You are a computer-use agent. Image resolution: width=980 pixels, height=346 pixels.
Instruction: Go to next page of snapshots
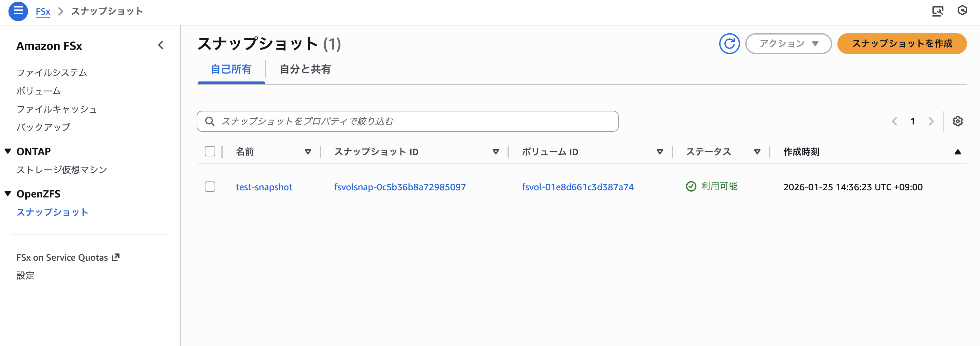pyautogui.click(x=931, y=121)
